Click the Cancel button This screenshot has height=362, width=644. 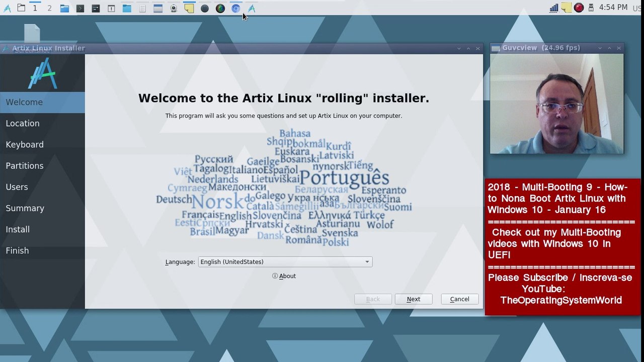[x=459, y=299]
